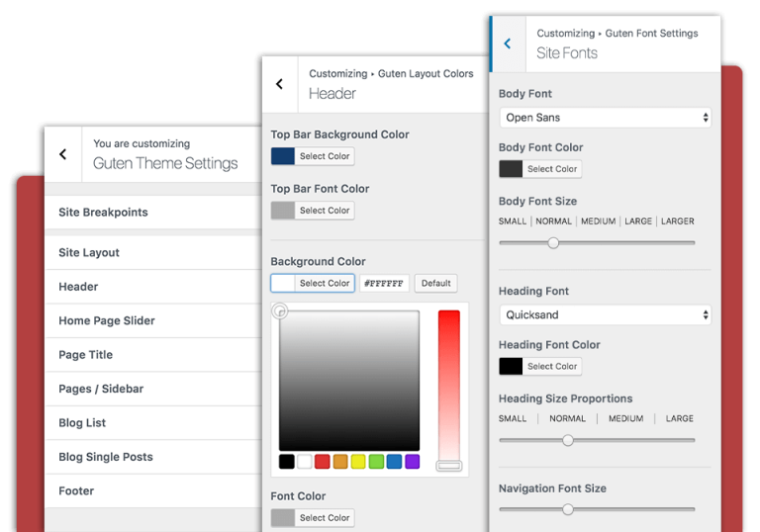Open Blog List settings
The height and width of the screenshot is (532, 760).
pos(152,423)
